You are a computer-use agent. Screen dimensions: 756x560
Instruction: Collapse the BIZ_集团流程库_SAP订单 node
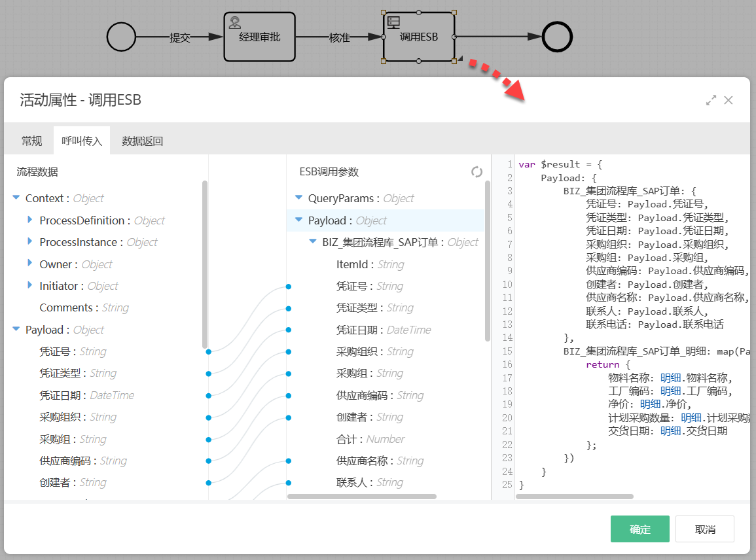[x=313, y=242]
